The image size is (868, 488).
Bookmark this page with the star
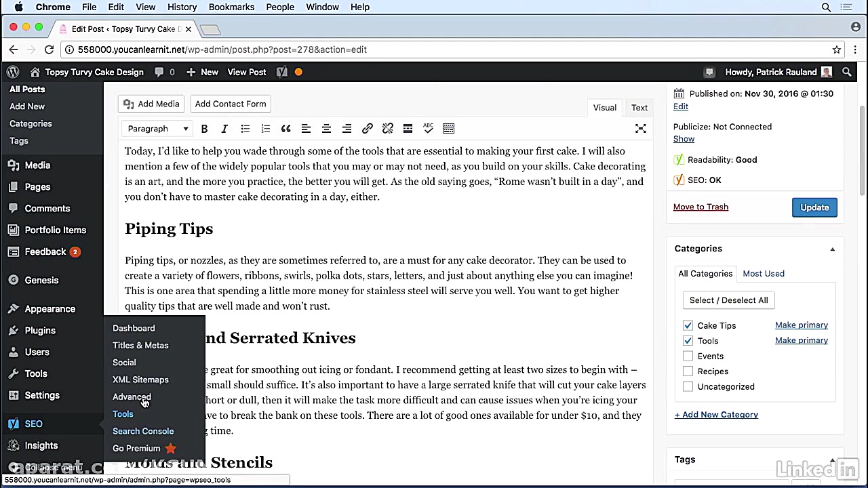click(x=837, y=49)
